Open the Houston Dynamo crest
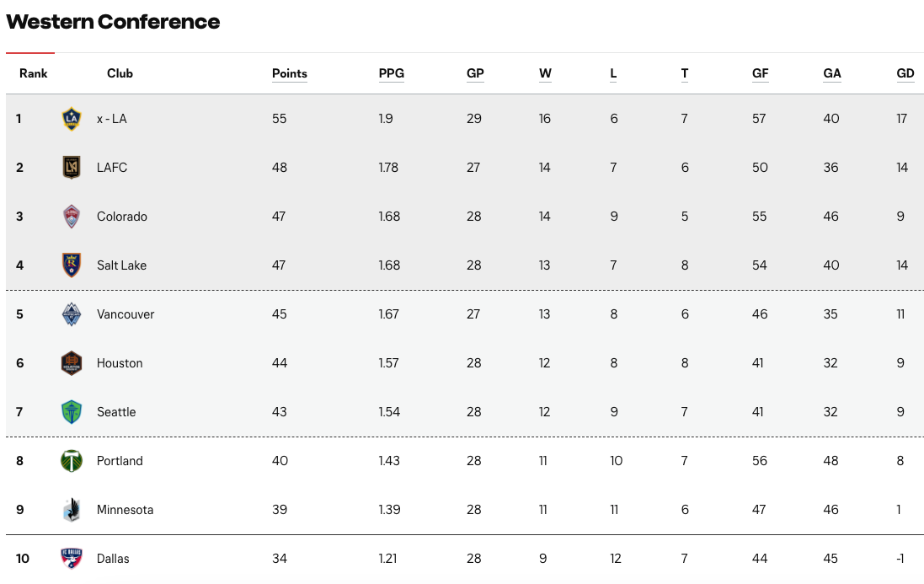Screen dimensions: 924x584 (72, 363)
